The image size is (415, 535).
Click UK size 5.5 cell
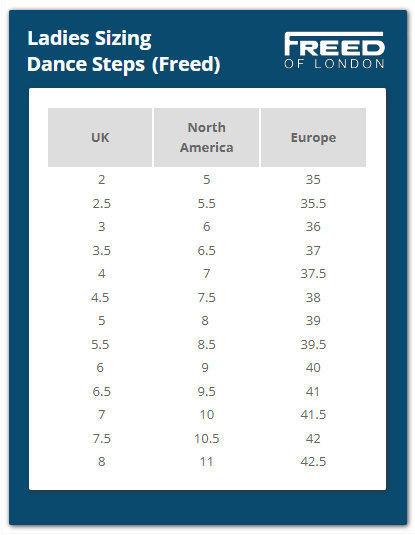tap(100, 345)
